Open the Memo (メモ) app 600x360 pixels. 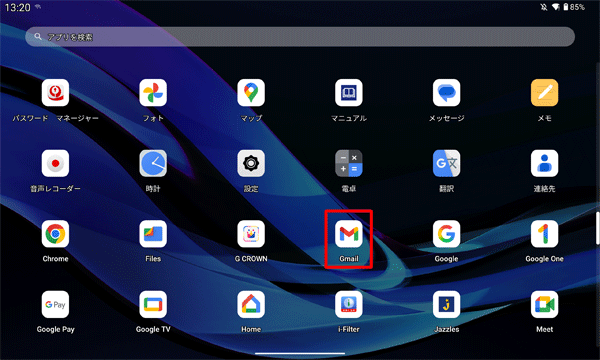point(545,93)
